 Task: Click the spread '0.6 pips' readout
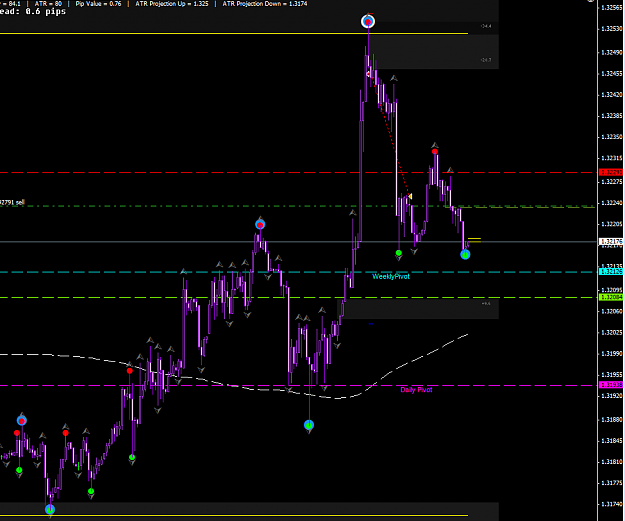coord(45,12)
